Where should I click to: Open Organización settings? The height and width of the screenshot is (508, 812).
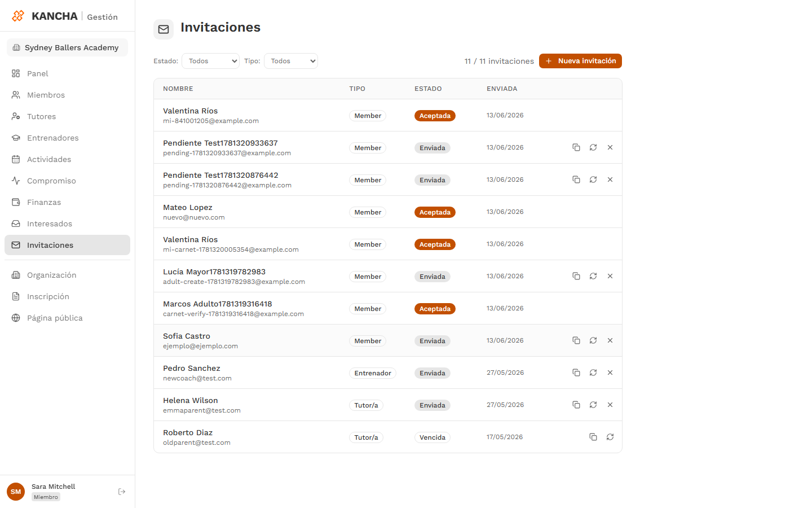pyautogui.click(x=67, y=275)
